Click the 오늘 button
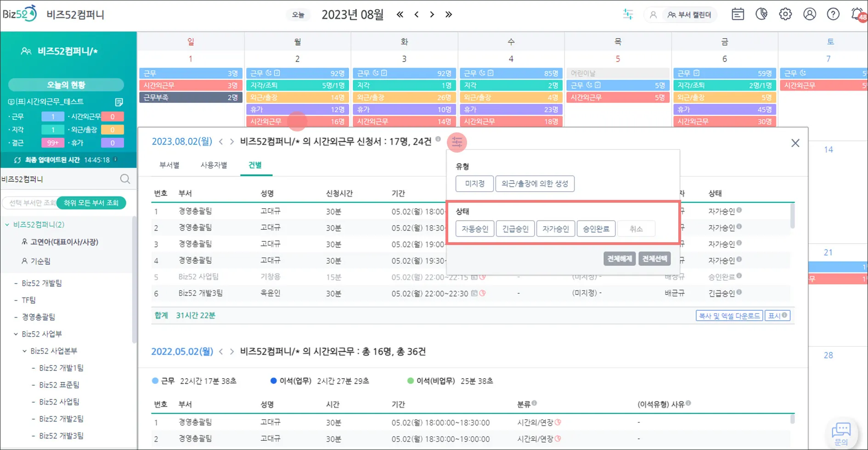This screenshot has width=868, height=450. 298,15
